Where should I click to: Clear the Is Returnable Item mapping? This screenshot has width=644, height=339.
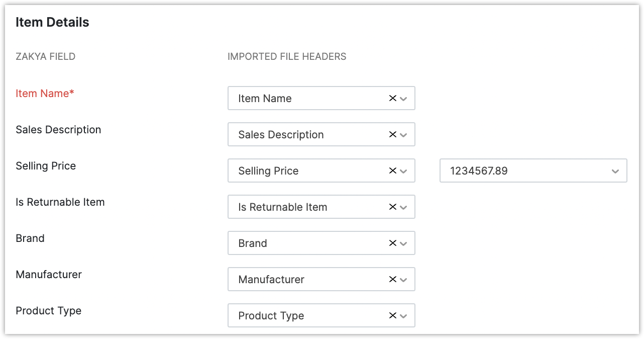pyautogui.click(x=393, y=207)
